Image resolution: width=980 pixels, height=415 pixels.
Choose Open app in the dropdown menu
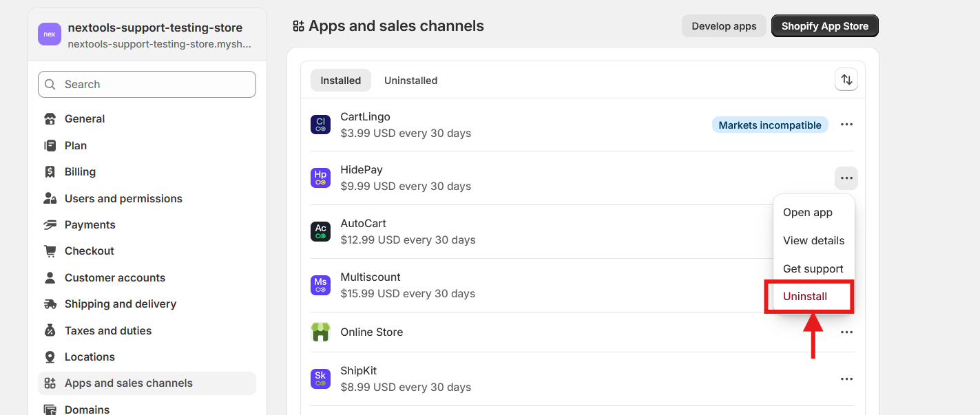(808, 213)
